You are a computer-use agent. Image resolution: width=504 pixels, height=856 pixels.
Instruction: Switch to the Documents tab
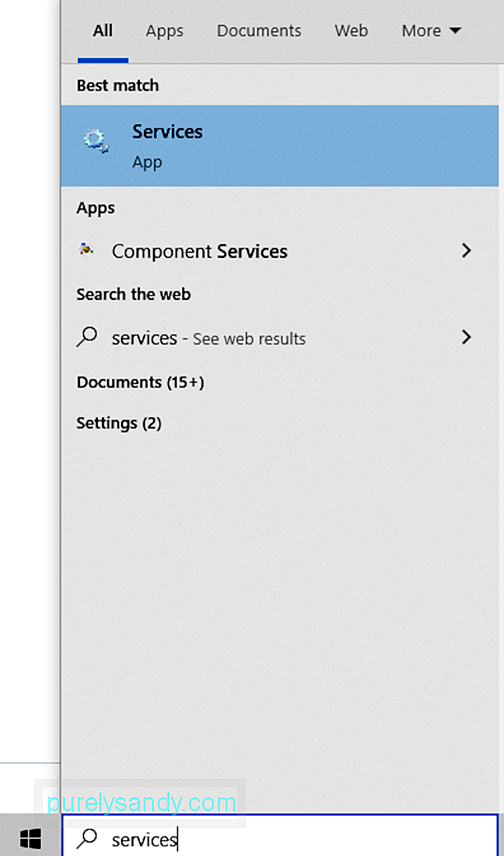(x=259, y=31)
